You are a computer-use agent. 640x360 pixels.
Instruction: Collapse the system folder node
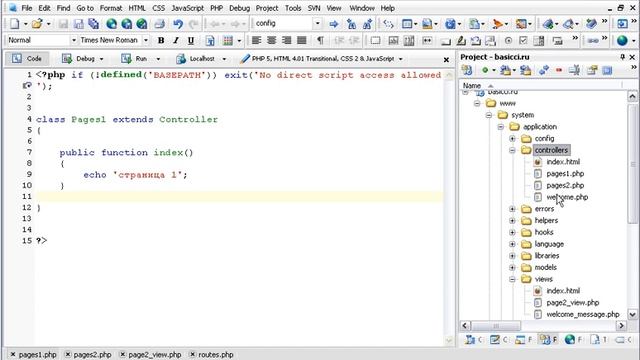tap(489, 115)
